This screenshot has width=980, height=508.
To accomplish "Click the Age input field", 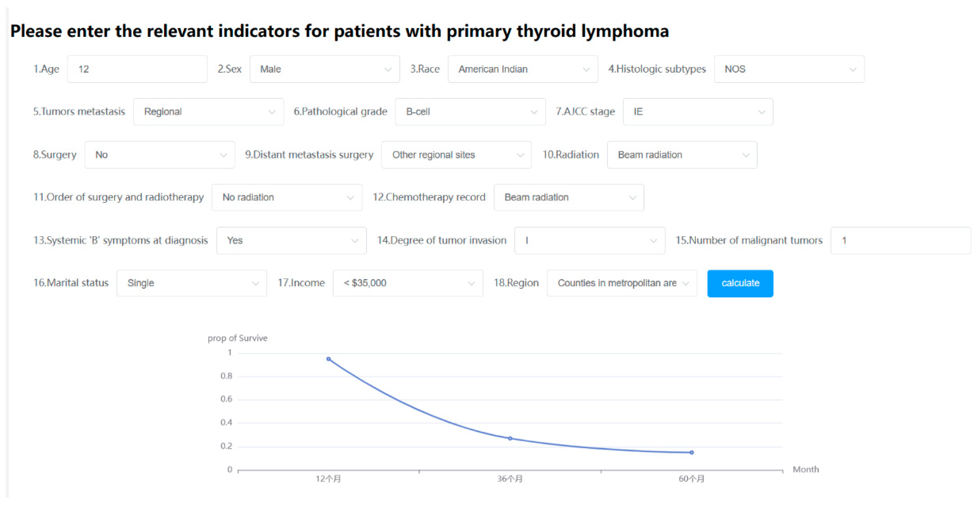I will [137, 69].
